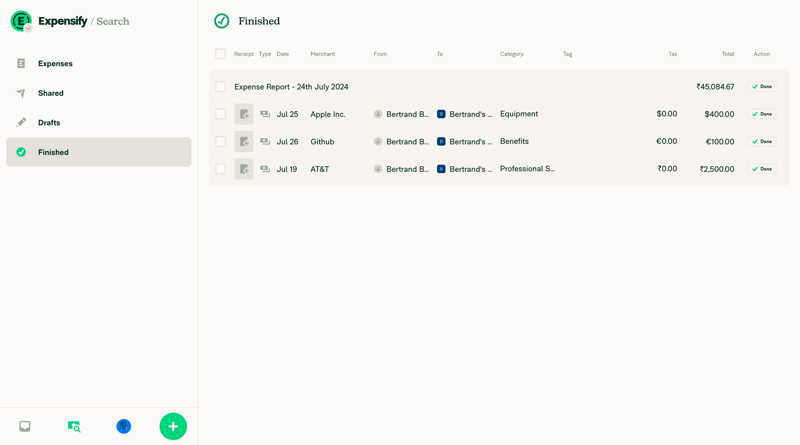Image resolution: width=800 pixels, height=445 pixels.
Task: Toggle the select-all checkbox in table header
Action: tap(220, 54)
